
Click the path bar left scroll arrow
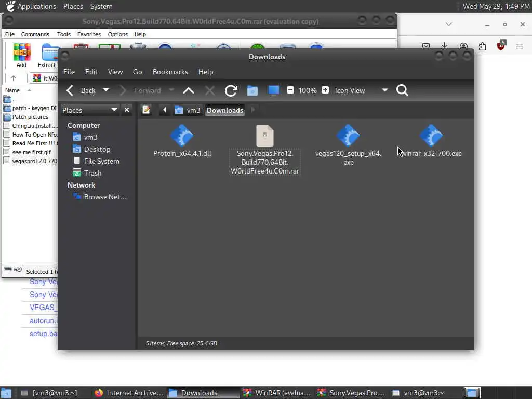(165, 110)
